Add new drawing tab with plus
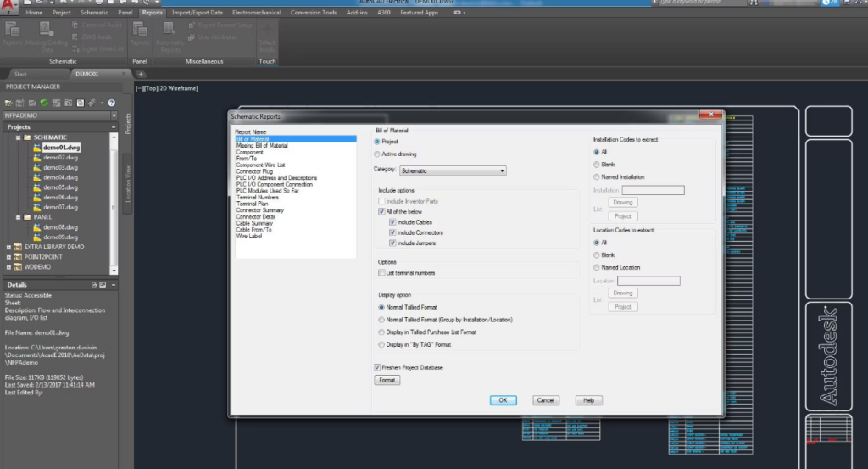 click(x=141, y=74)
